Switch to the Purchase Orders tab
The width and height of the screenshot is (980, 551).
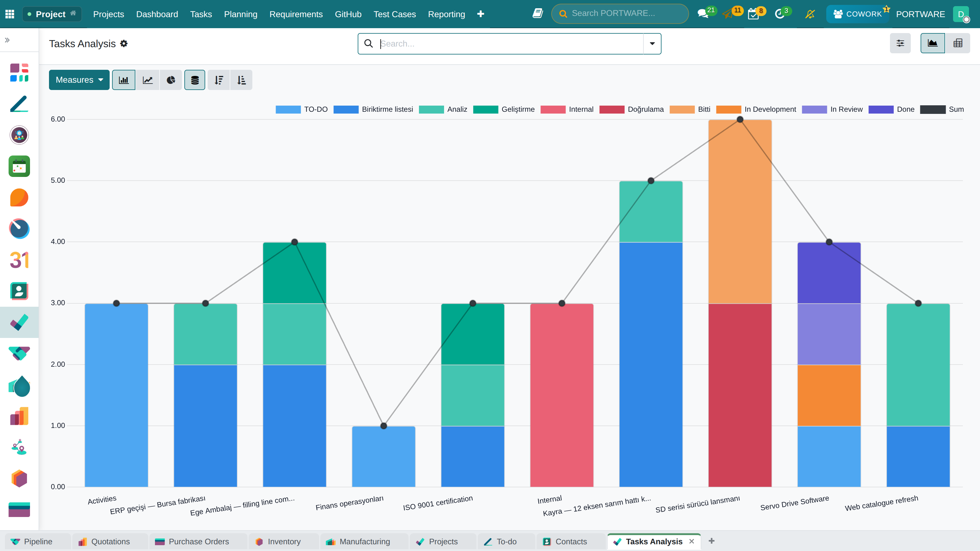point(198,542)
